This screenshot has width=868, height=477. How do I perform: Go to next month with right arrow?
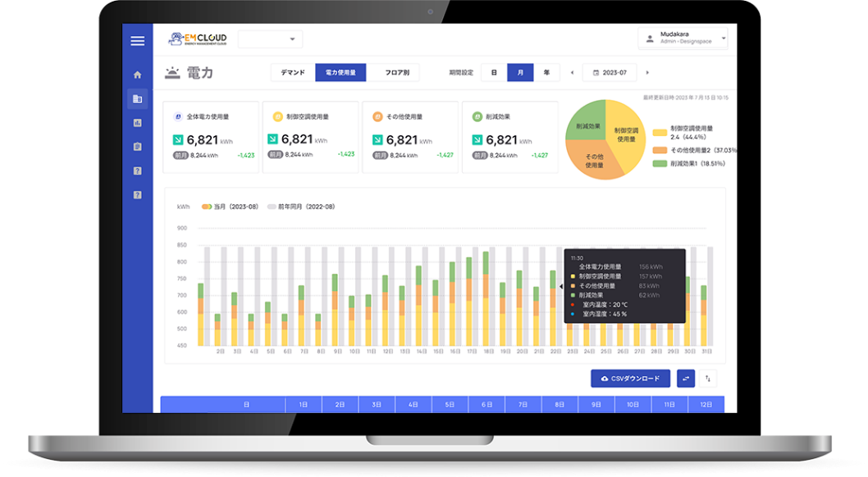tap(647, 73)
